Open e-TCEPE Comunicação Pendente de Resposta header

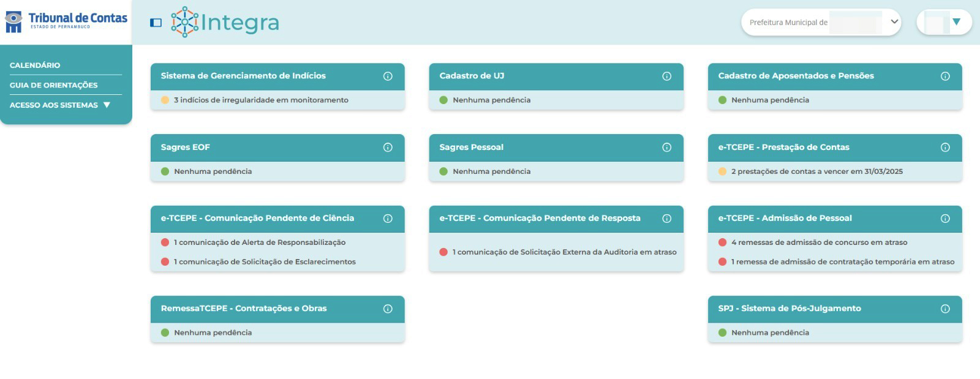click(556, 219)
